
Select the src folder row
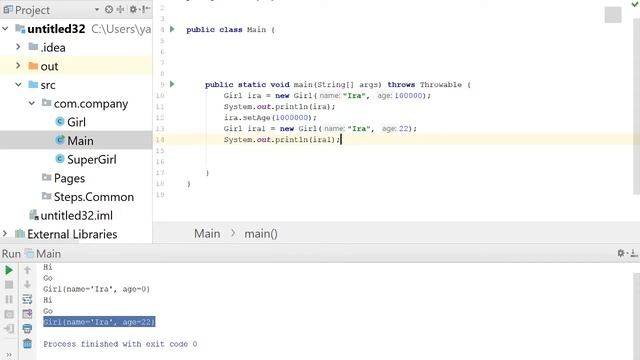76,85
